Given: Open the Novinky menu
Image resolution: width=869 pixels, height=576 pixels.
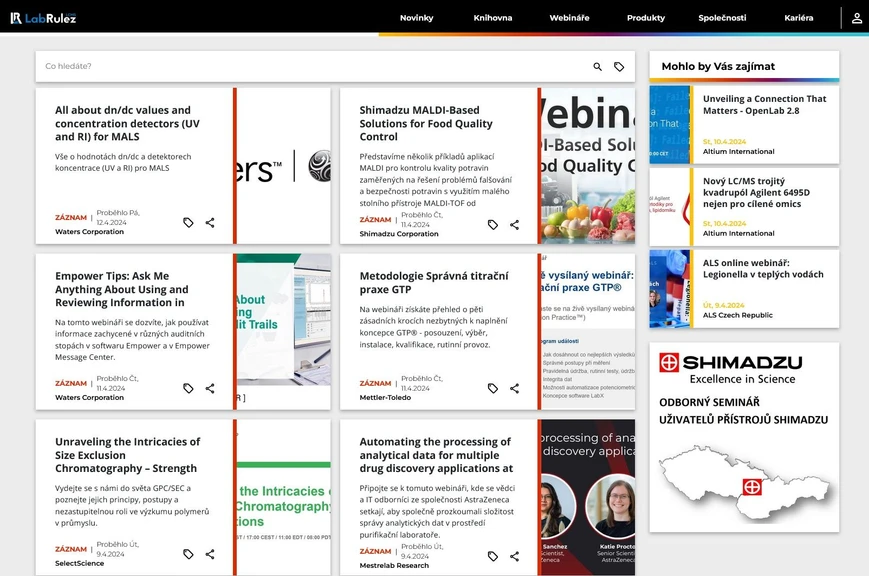Looking at the screenshot, I should [x=417, y=18].
